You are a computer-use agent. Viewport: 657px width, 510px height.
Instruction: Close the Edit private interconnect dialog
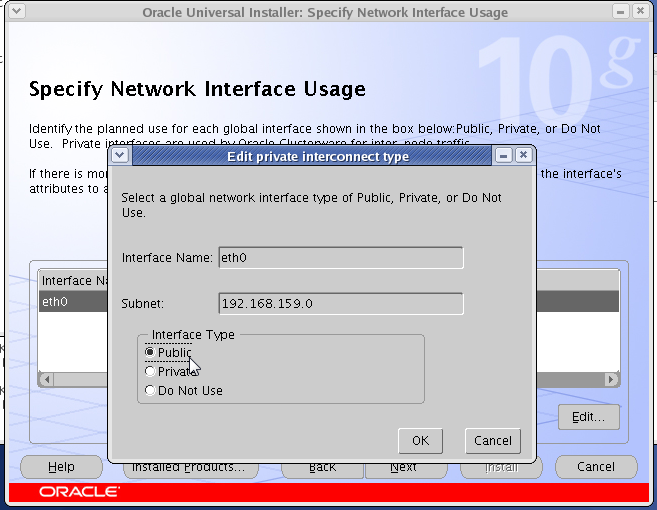pyautogui.click(x=523, y=155)
